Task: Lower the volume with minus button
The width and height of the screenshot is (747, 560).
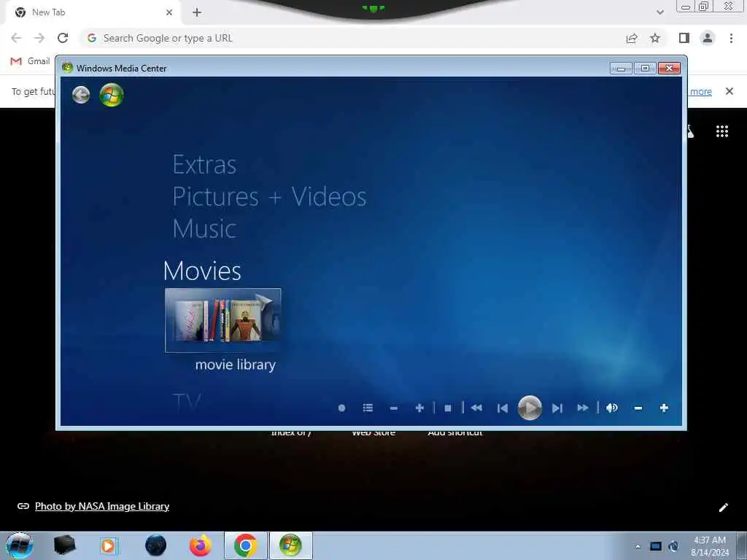Action: (x=638, y=408)
